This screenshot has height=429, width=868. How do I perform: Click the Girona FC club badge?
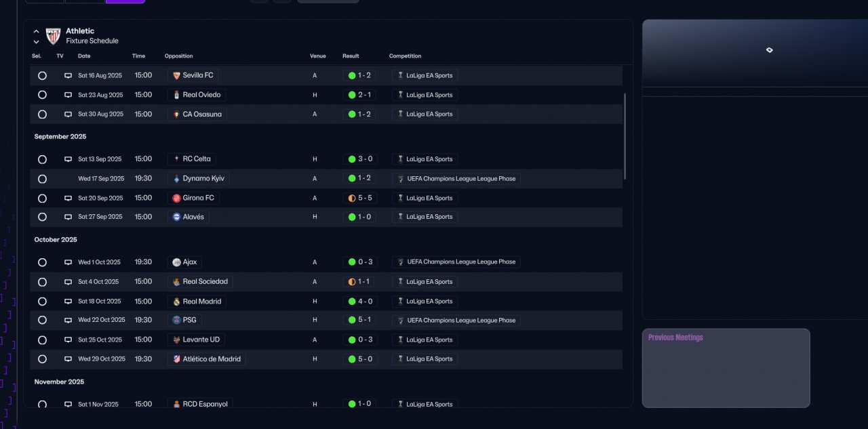click(176, 199)
